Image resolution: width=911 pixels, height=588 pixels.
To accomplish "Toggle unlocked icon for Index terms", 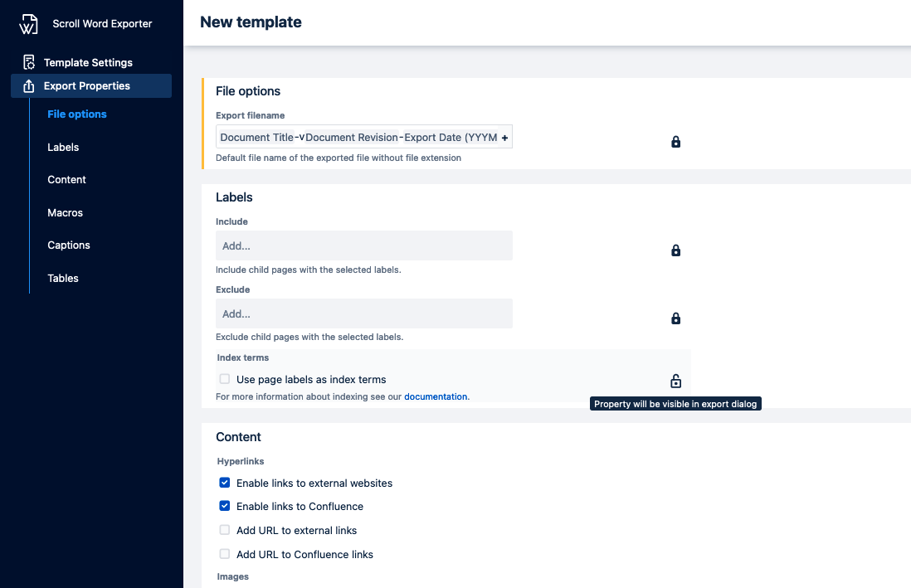I will coord(675,381).
